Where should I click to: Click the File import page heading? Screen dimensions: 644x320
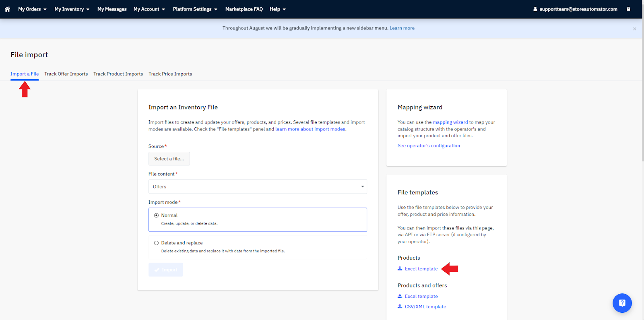click(29, 55)
